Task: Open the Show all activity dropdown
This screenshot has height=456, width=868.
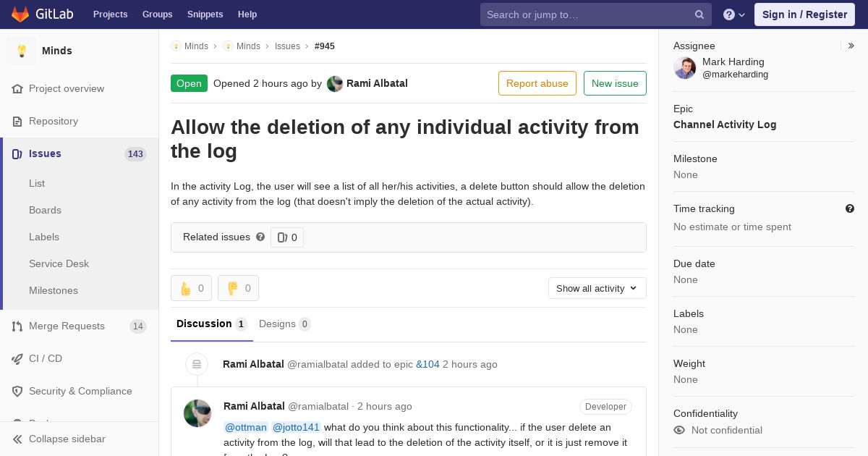Action: [x=597, y=288]
